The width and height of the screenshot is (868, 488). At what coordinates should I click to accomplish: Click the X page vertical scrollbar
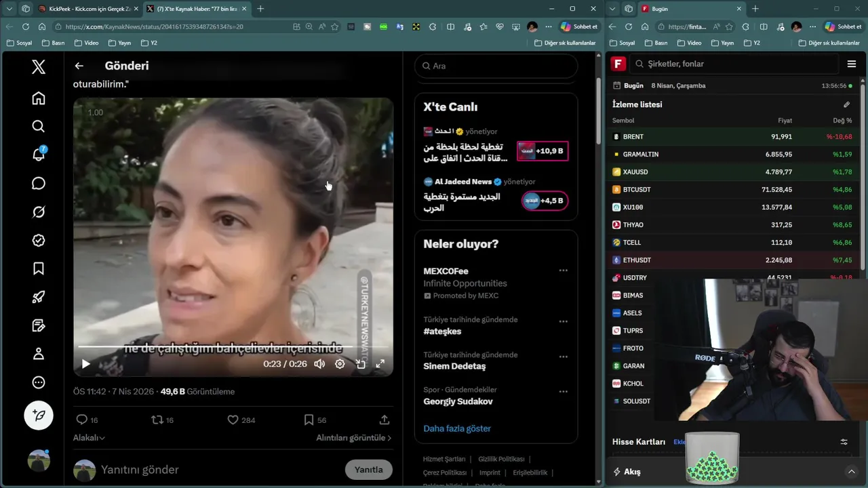click(598, 111)
